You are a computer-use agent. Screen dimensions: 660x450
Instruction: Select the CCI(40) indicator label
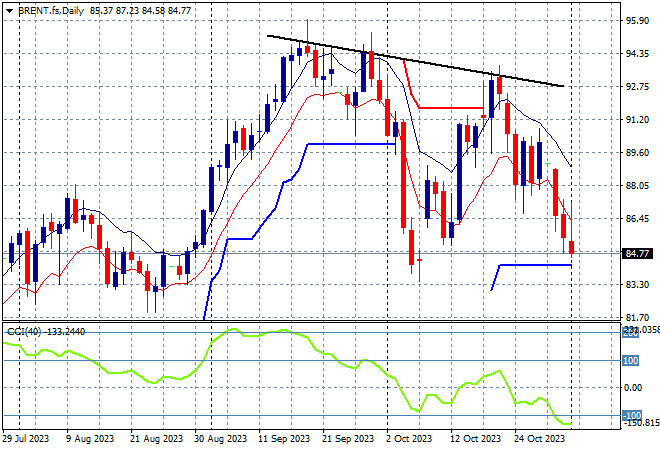(24, 332)
